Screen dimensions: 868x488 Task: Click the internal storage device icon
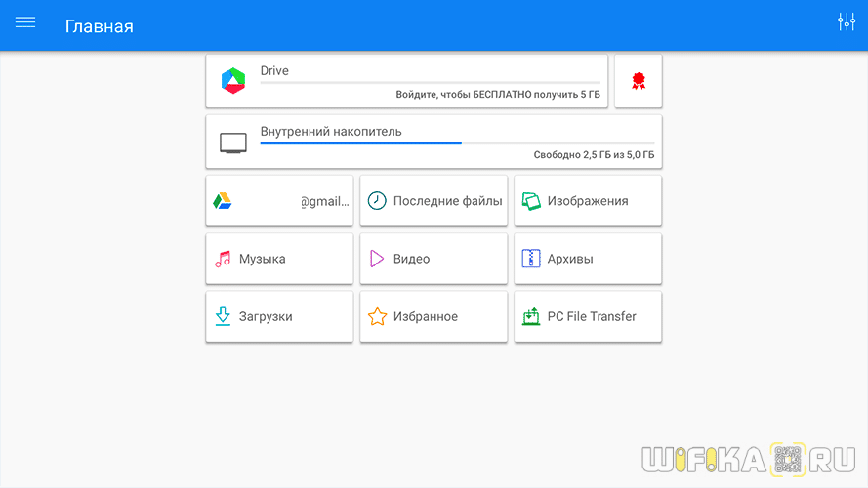click(x=233, y=142)
